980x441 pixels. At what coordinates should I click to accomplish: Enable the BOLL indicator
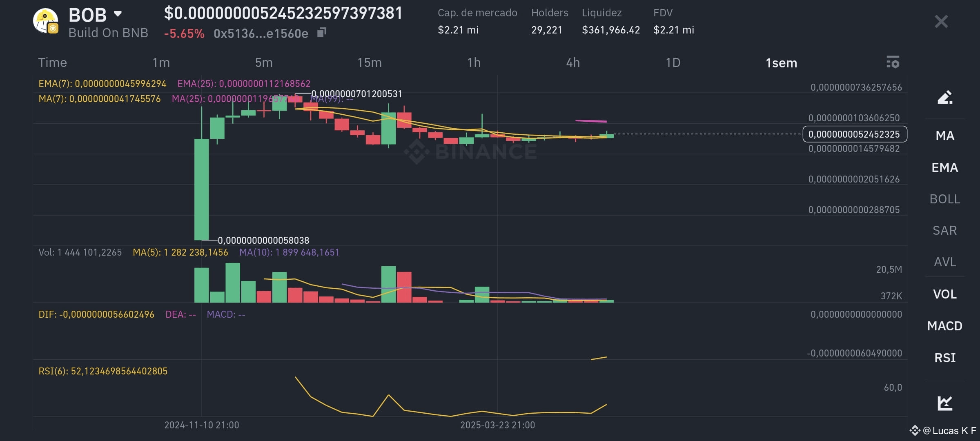tap(945, 199)
